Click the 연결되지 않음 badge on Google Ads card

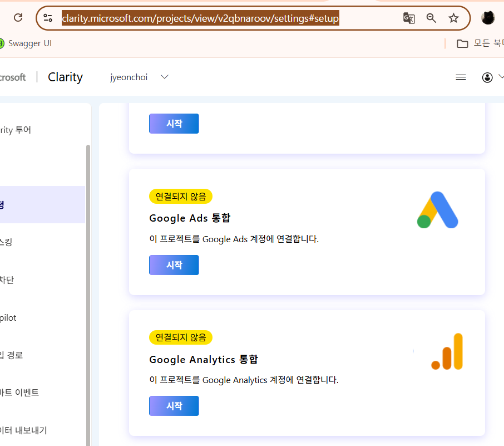tap(181, 197)
